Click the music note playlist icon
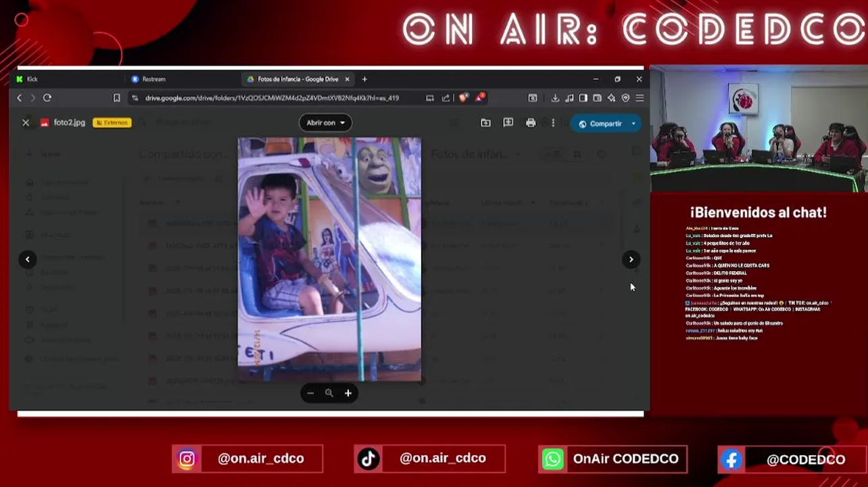868x487 pixels. 570,98
